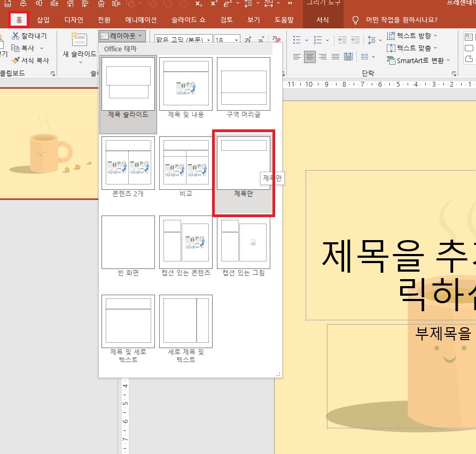Switch to the Slide Show (슬라이드 쇼) tab
The height and width of the screenshot is (454, 476).
pyautogui.click(x=188, y=20)
